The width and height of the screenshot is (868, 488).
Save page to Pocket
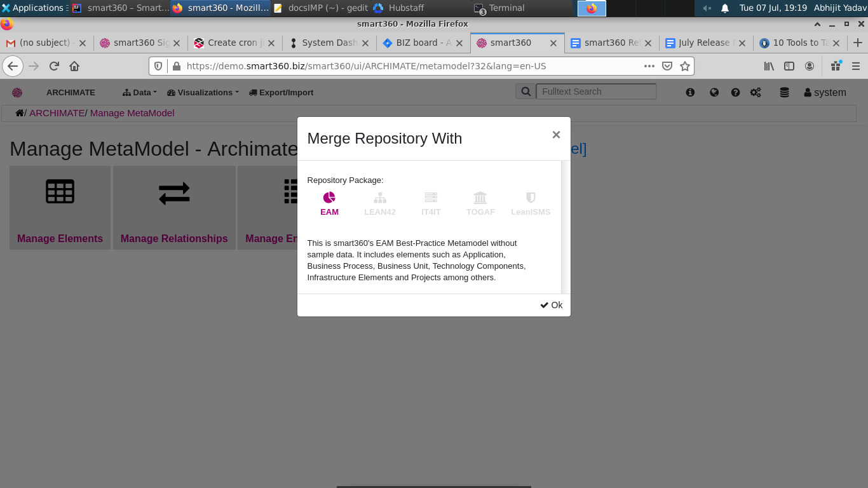click(667, 66)
